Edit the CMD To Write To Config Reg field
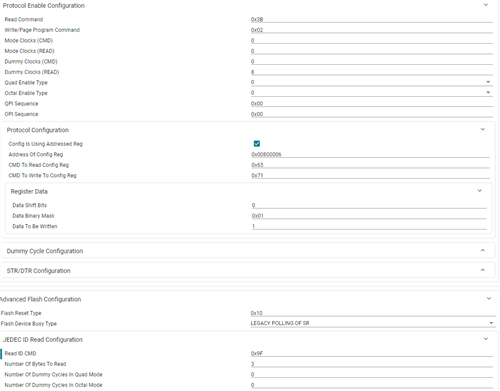Viewport: 500px width, 391px height. click(x=370, y=175)
